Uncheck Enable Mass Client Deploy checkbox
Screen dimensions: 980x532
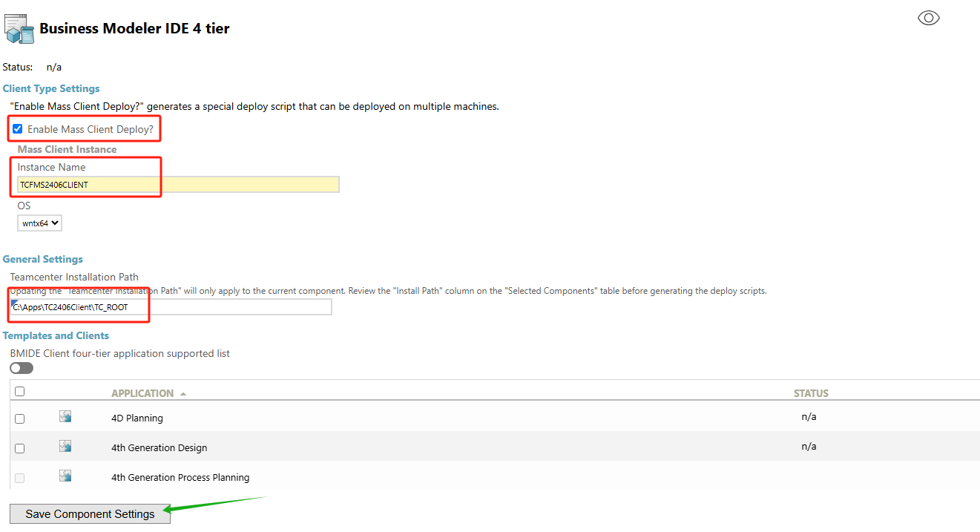18,128
